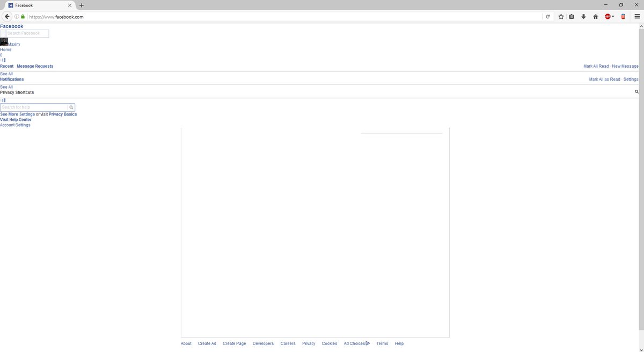Bookmark this page with the star icon
This screenshot has height=352, width=644.
pyautogui.click(x=561, y=17)
